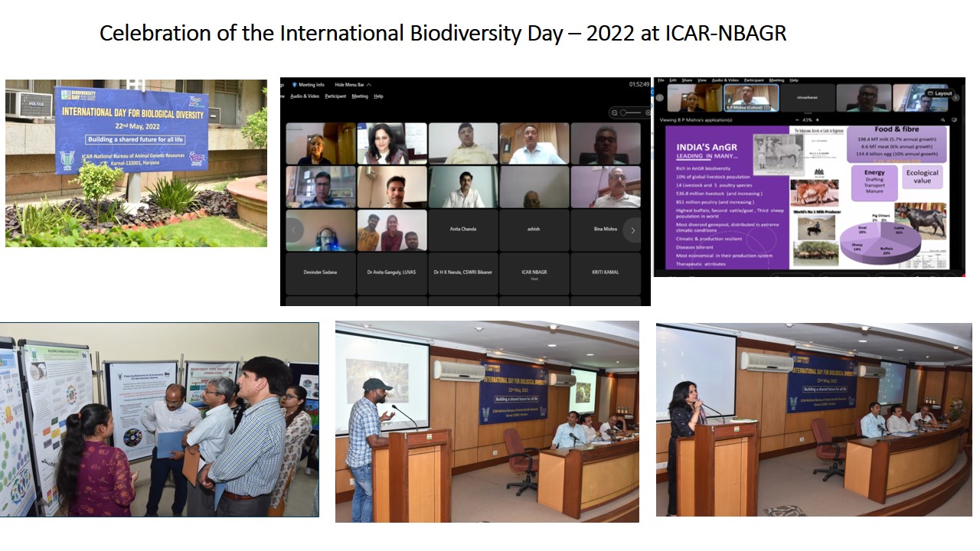Select the Anita Chanda participant tile
The width and height of the screenshot is (980, 551).
click(463, 230)
